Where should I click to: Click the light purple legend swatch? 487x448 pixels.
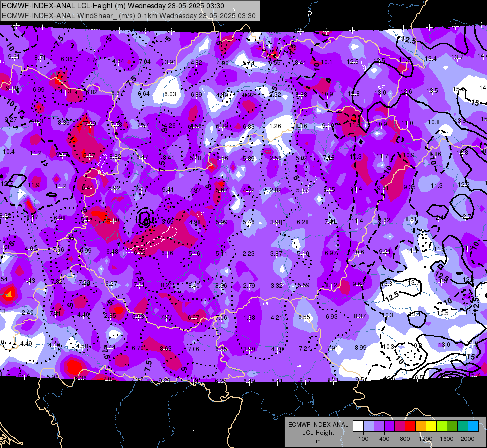click(x=379, y=426)
